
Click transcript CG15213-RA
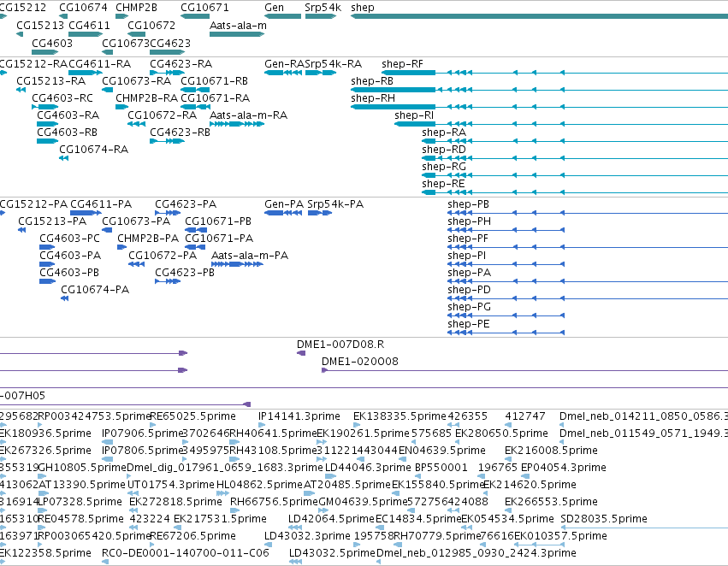pos(51,80)
